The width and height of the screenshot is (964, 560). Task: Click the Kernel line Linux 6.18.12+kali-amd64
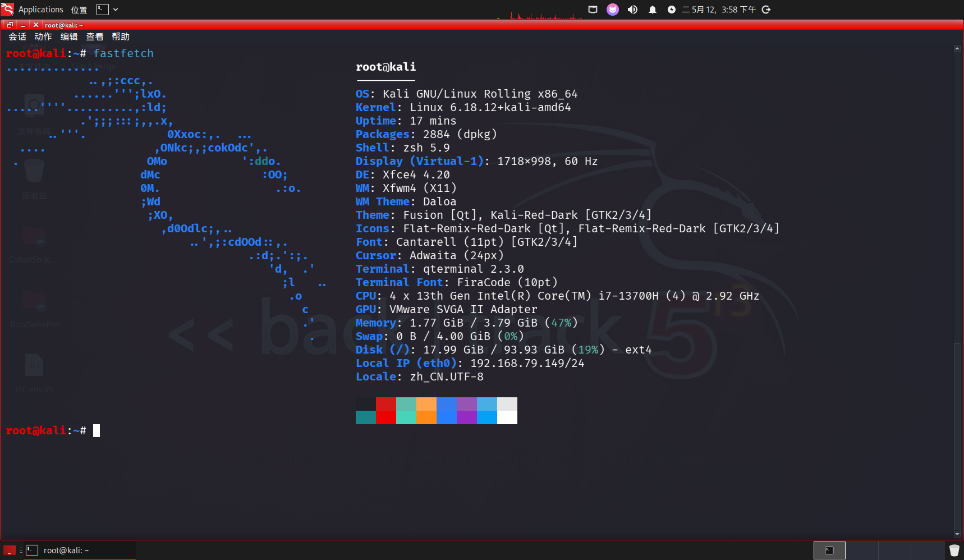[463, 107]
